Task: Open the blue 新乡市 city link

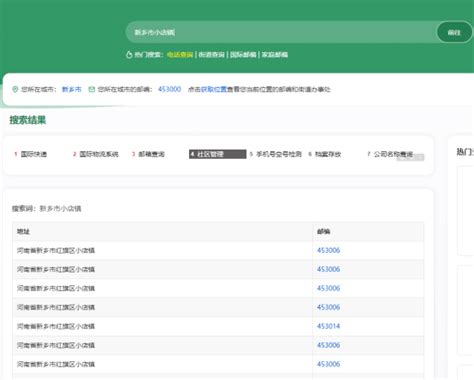Action: 72,89
